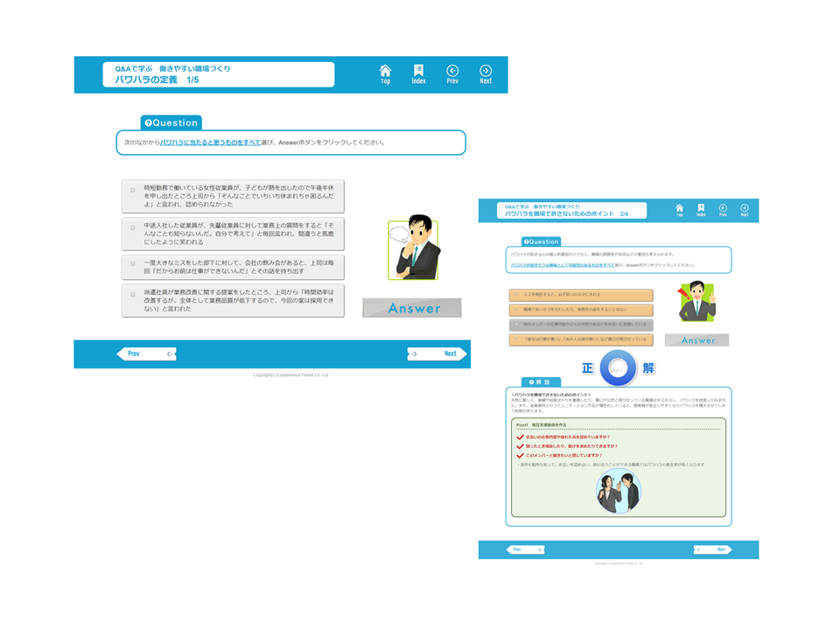This screenshot has width=840, height=630.
Task: Toggle the checkbox for 職場であいさつ option
Action: 516,310
